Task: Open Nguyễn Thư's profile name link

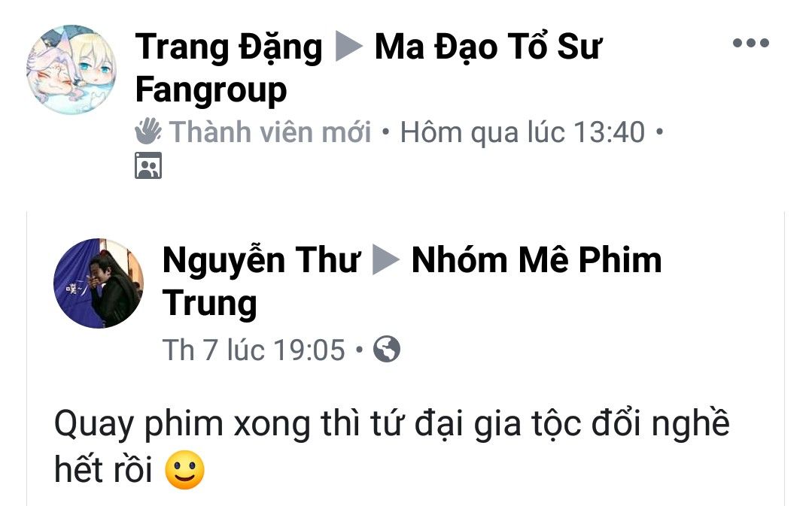Action: [x=260, y=259]
